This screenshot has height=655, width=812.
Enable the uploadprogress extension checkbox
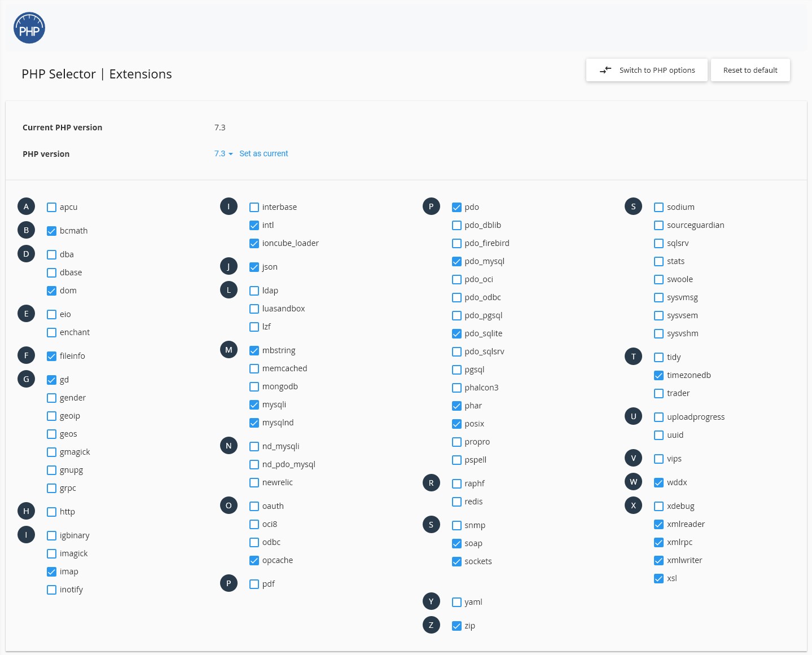click(x=659, y=417)
